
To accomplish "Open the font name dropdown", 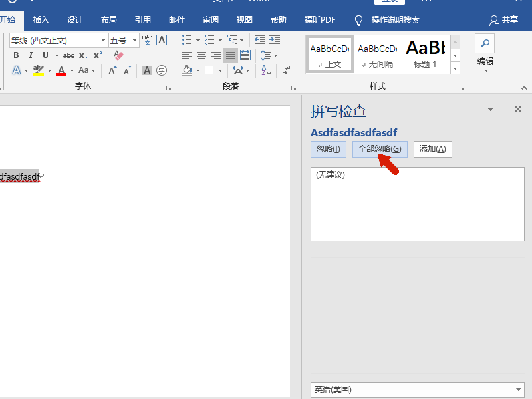I will (x=103, y=41).
